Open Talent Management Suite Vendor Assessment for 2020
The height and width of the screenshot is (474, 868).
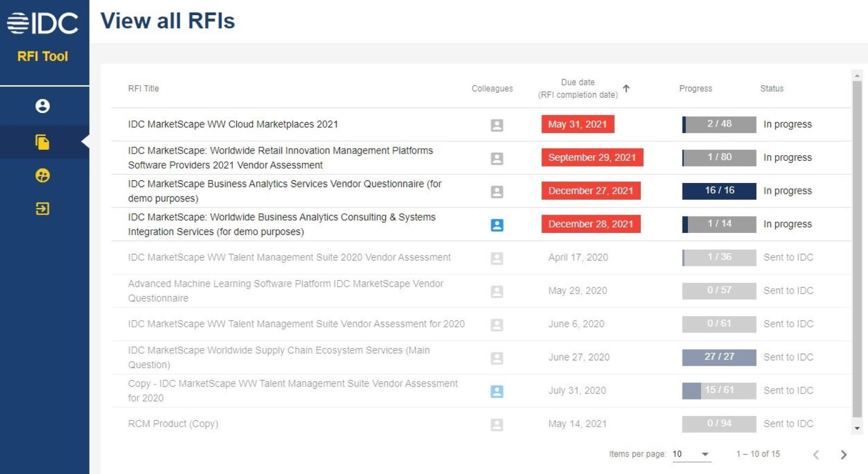pos(296,324)
